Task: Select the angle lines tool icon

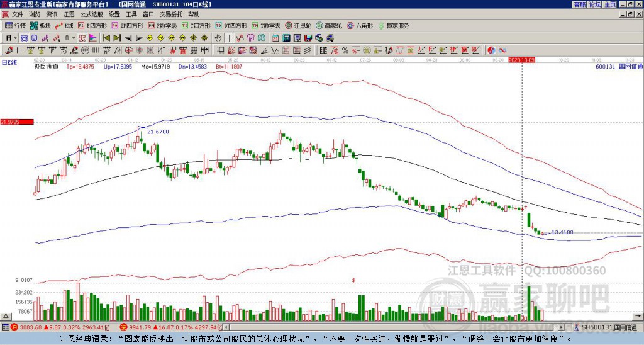Action: tap(264, 50)
